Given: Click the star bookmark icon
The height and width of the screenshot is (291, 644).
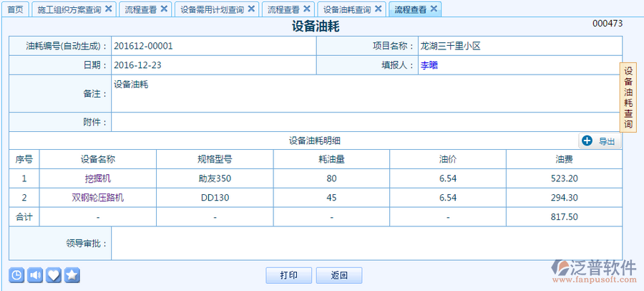Looking at the screenshot, I should pos(72,275).
